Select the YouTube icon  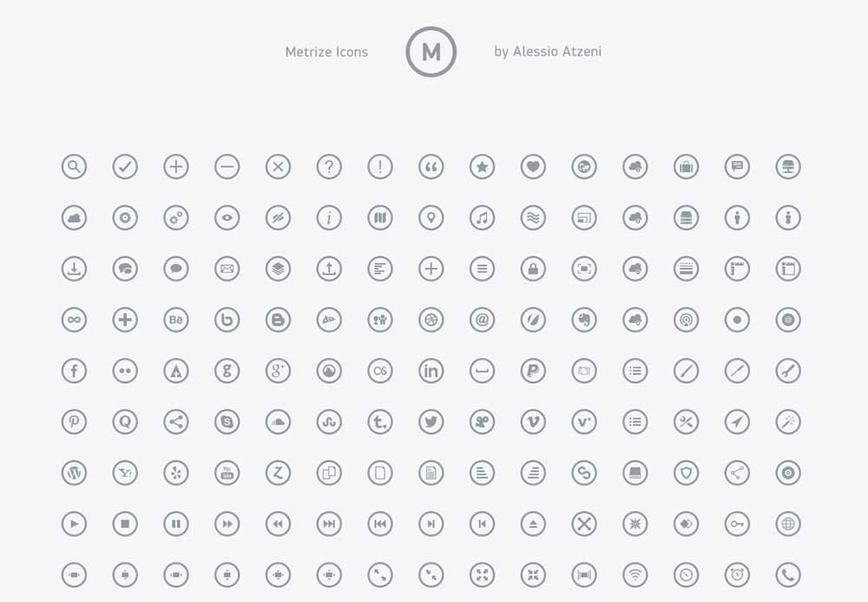(x=227, y=473)
